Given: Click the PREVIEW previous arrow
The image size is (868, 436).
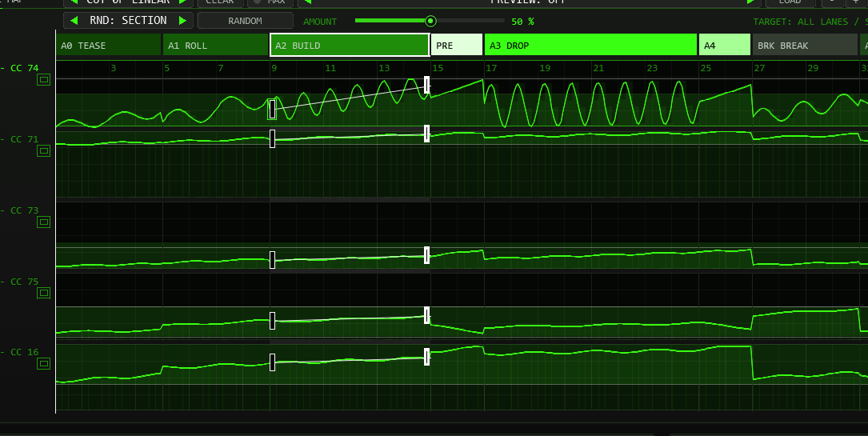Looking at the screenshot, I should tap(308, 2).
